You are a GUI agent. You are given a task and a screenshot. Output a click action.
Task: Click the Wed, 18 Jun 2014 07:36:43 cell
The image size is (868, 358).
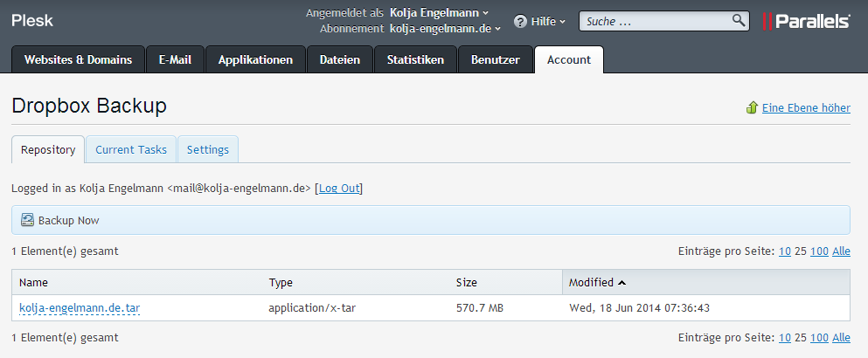[639, 307]
